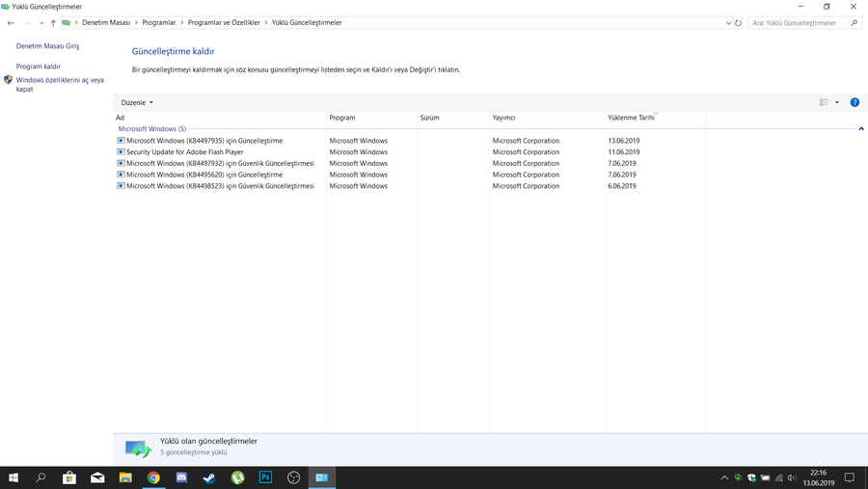
Task: Click the icon next to KB4498523
Action: click(x=121, y=186)
